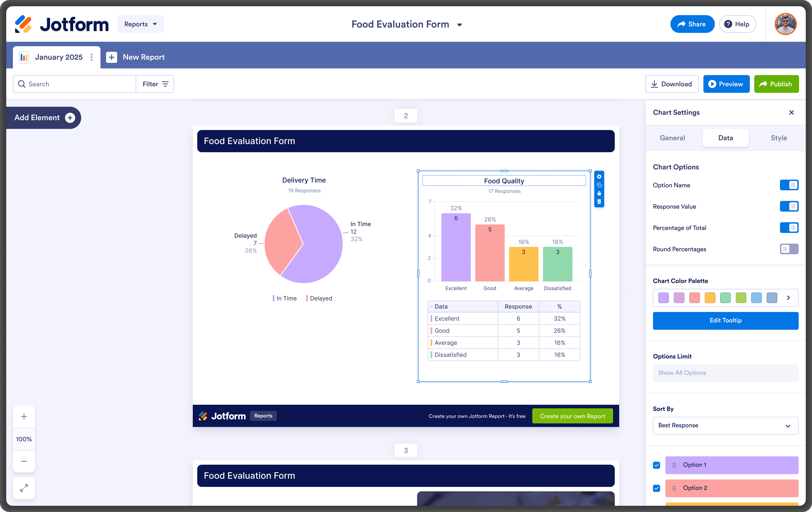Screen dimensions: 812x512
Task: Uncheck the Option 1 checkbox
Action: pyautogui.click(x=656, y=465)
